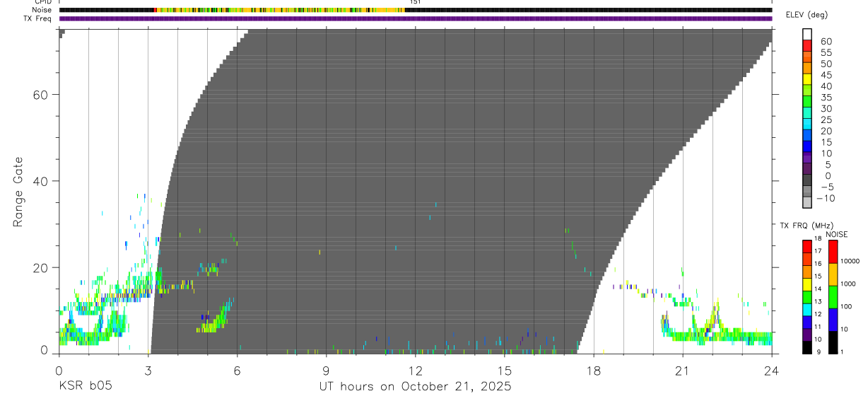Screen dimensions: 868x401
Task: Click the '50' ELEV scale value
Action: coord(826,64)
